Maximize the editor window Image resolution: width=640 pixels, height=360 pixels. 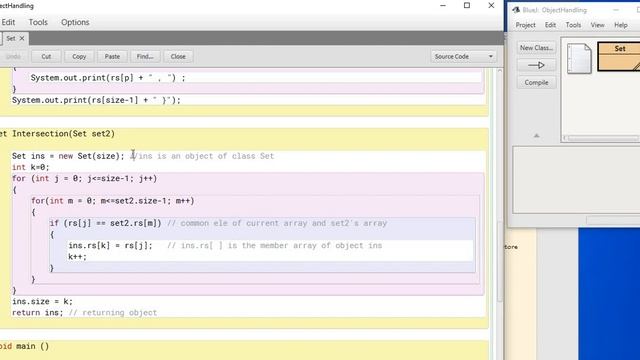(467, 6)
